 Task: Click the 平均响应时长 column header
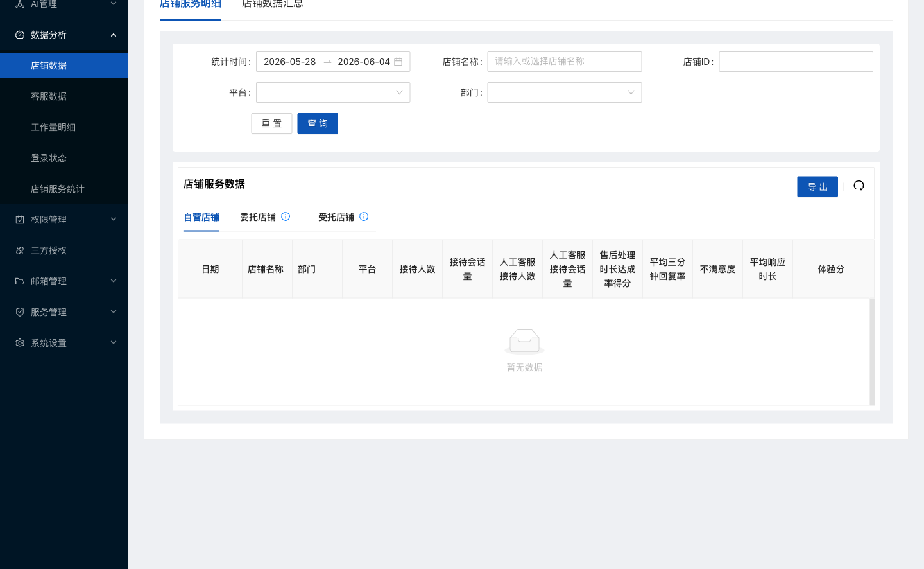tap(767, 269)
